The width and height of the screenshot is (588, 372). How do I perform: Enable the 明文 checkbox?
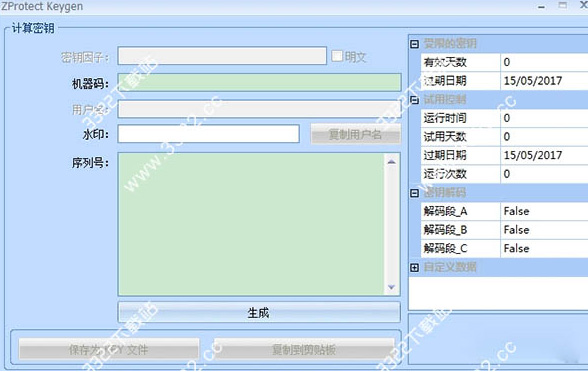click(x=337, y=56)
